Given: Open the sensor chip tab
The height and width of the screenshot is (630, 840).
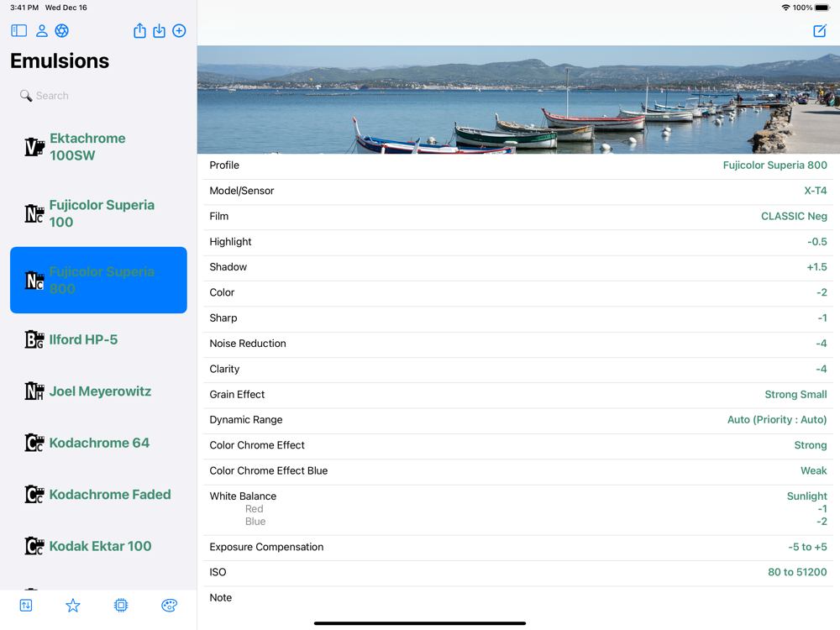Looking at the screenshot, I should point(121,606).
